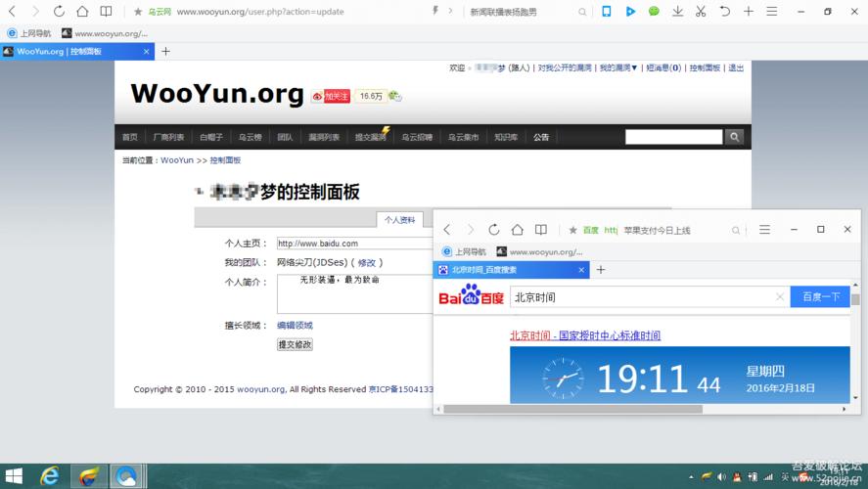Click the Weibo 加关注 follow button

pos(331,96)
